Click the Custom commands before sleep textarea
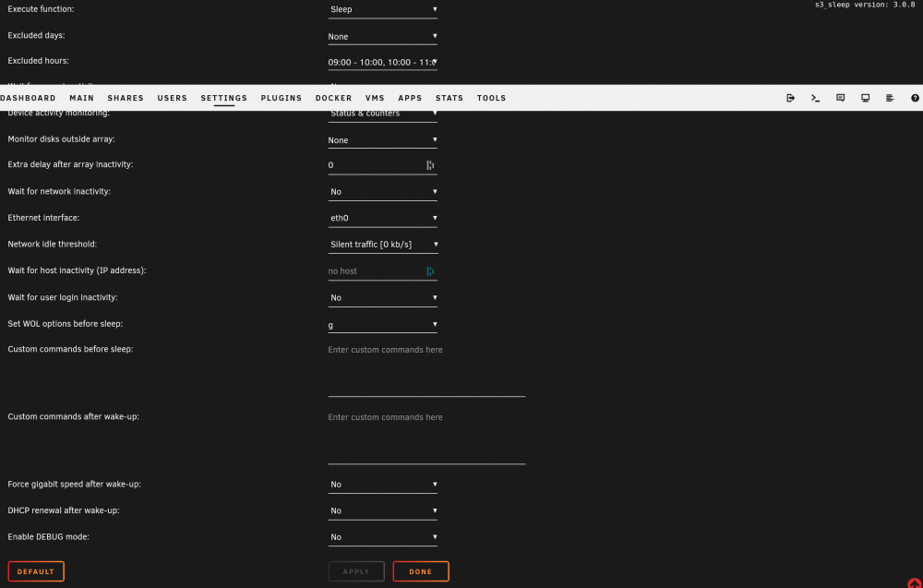This screenshot has height=588, width=923. [x=426, y=370]
